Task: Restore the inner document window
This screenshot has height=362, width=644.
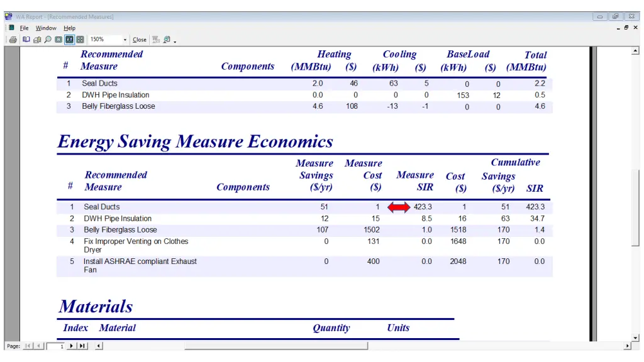Action: pos(626,28)
